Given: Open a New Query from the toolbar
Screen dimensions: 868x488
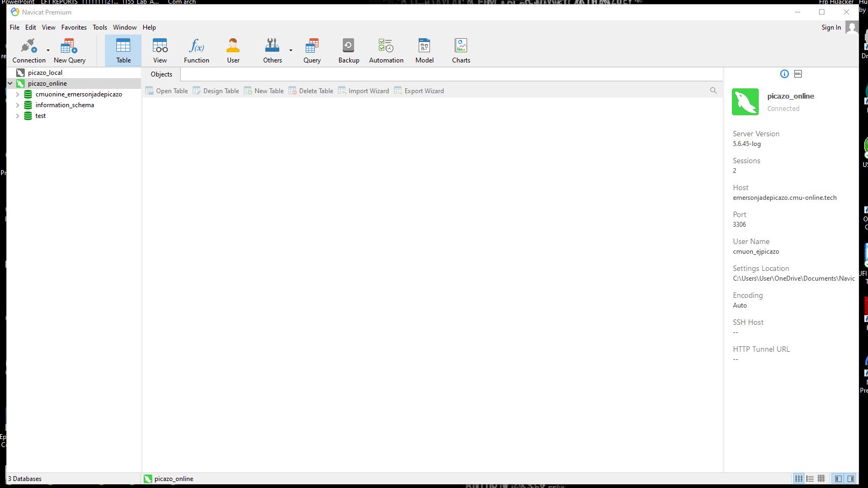Looking at the screenshot, I should point(69,51).
